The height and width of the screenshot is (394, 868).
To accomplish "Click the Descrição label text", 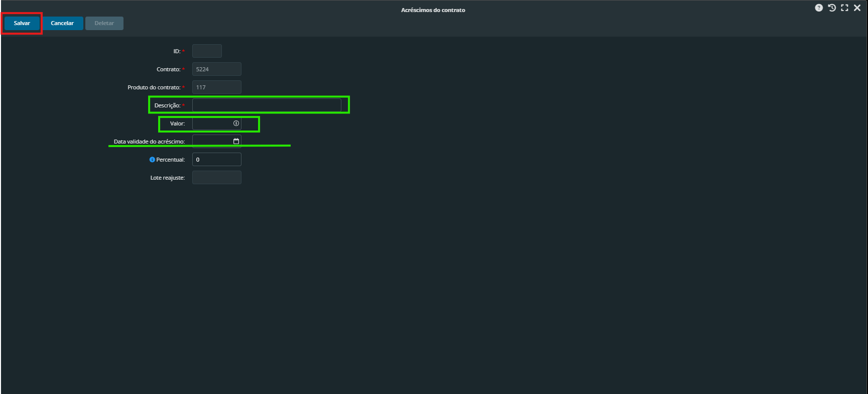I will 167,105.
